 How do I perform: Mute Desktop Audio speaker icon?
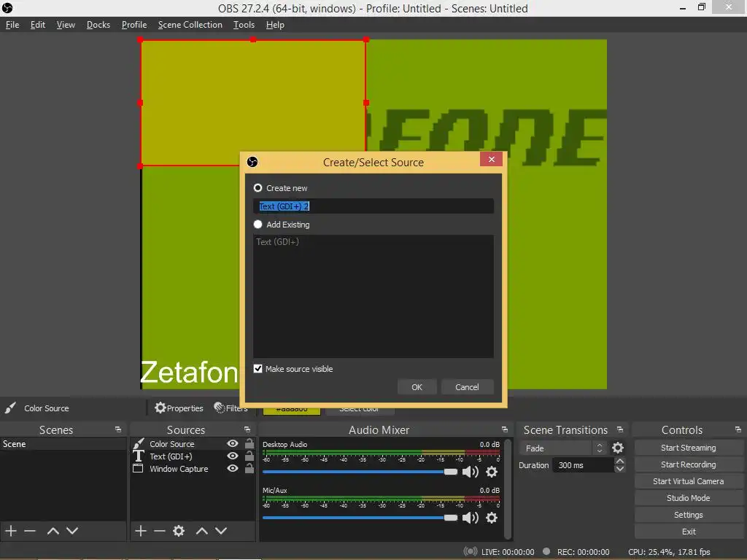click(471, 472)
